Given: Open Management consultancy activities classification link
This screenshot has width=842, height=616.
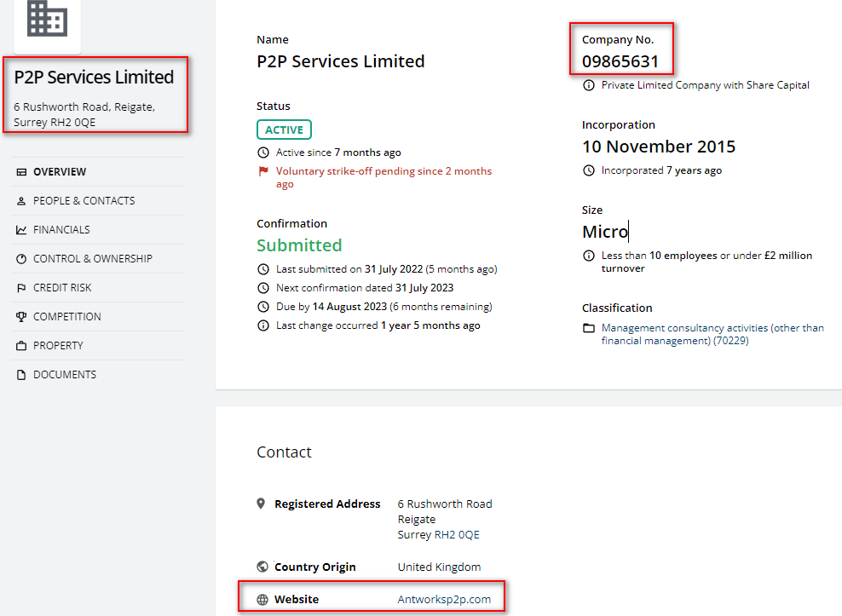Looking at the screenshot, I should click(712, 334).
